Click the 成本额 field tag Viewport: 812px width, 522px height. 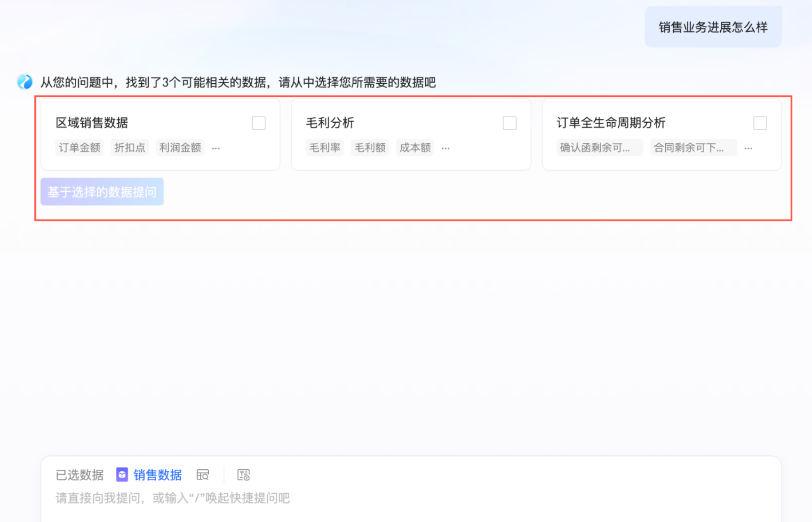click(x=415, y=148)
